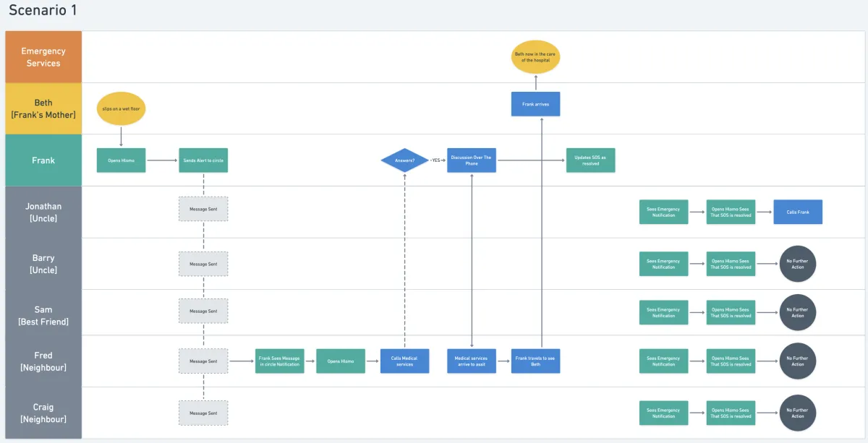The height and width of the screenshot is (443, 868).
Task: Click the 'Sends Alert to circle' node
Action: coord(203,160)
